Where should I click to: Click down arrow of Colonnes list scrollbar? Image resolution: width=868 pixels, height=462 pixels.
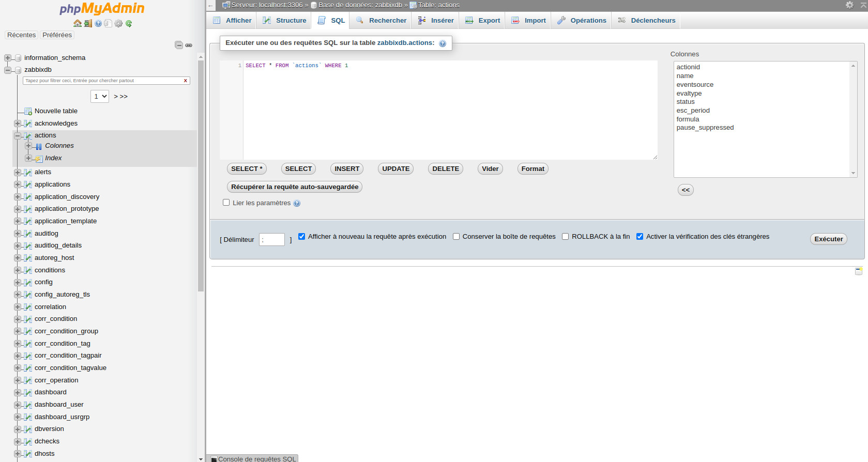pos(853,173)
